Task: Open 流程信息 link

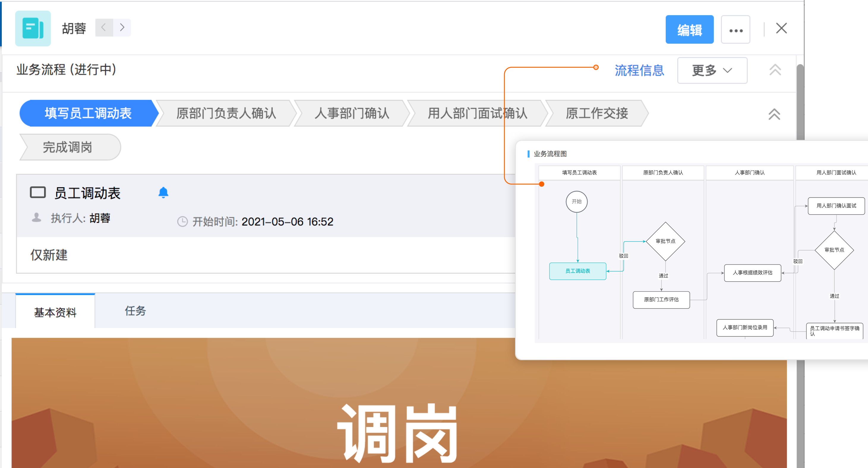Action: [639, 70]
